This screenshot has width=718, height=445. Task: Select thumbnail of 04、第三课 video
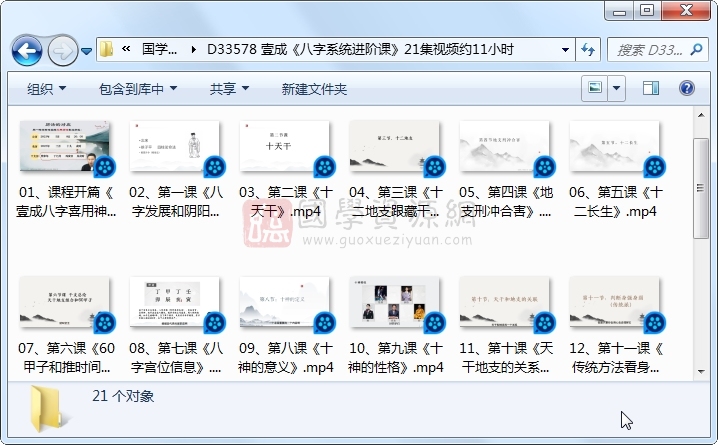(x=394, y=146)
